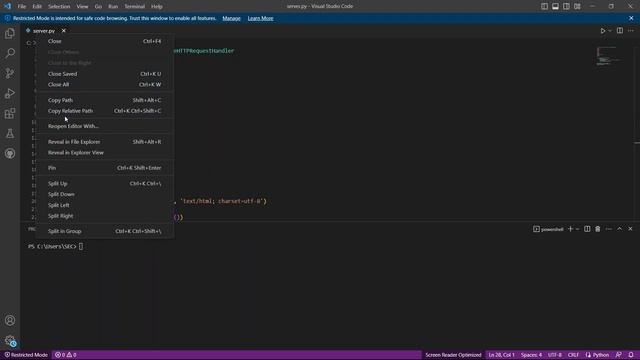
Task: Open the Help menu
Action: click(x=157, y=7)
